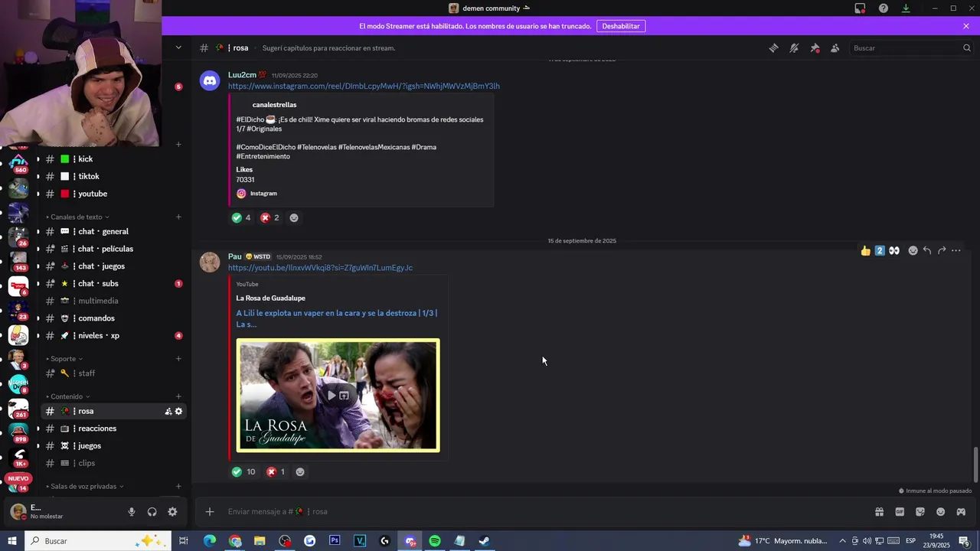Add thumbs up quick reaction to Pau's message
This screenshot has height=551, width=980.
tap(865, 250)
